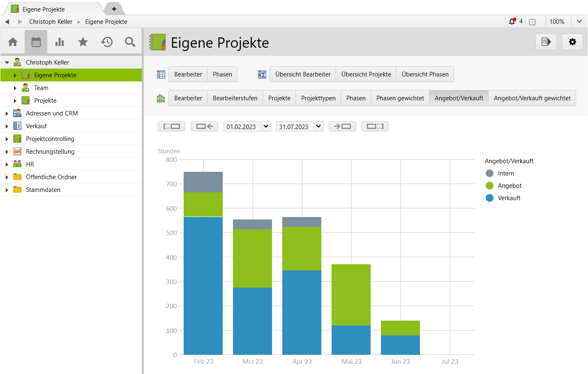This screenshot has height=374, width=588.
Task: Show favorites using the star icon
Action: [83, 42]
